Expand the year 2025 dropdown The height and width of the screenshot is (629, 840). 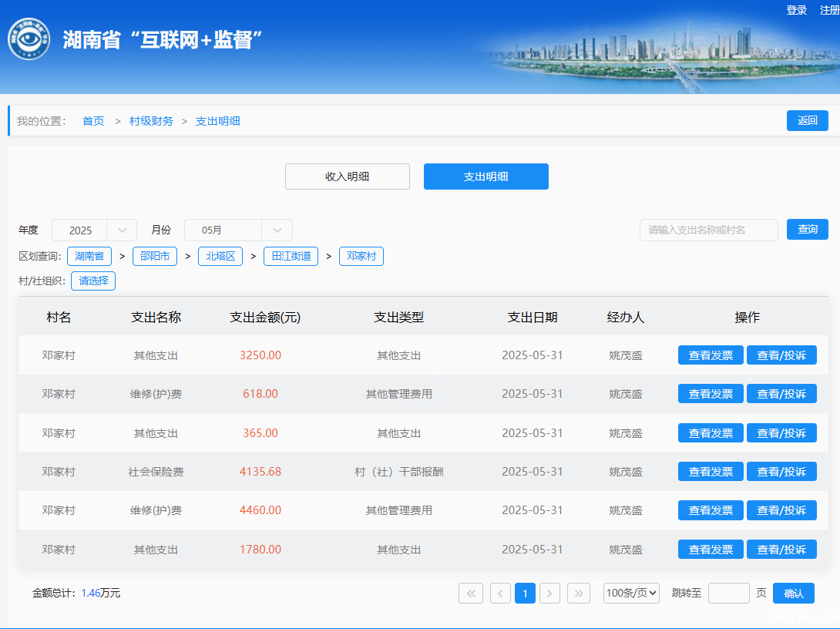coord(94,230)
